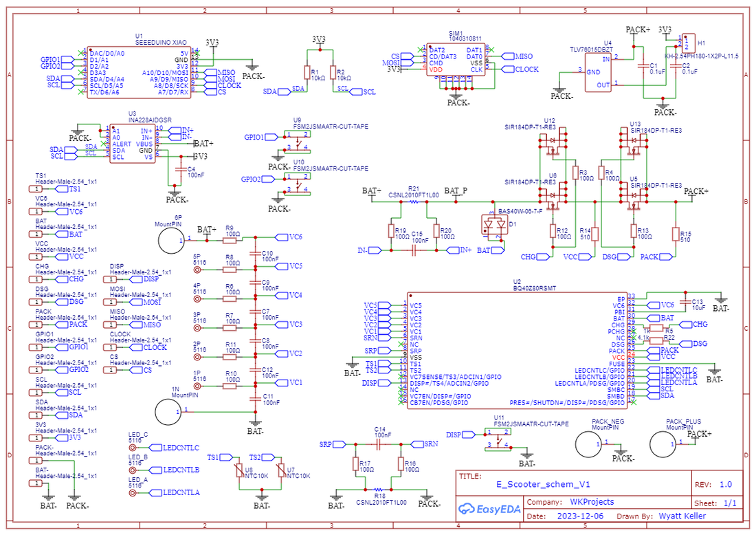
Task: Select the U10 push button switch
Action: [x=298, y=184]
